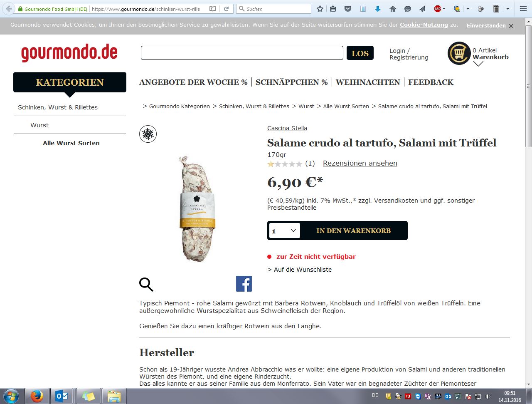Share product via Facebook icon
Viewport: 532px width, 404px height.
point(244,284)
